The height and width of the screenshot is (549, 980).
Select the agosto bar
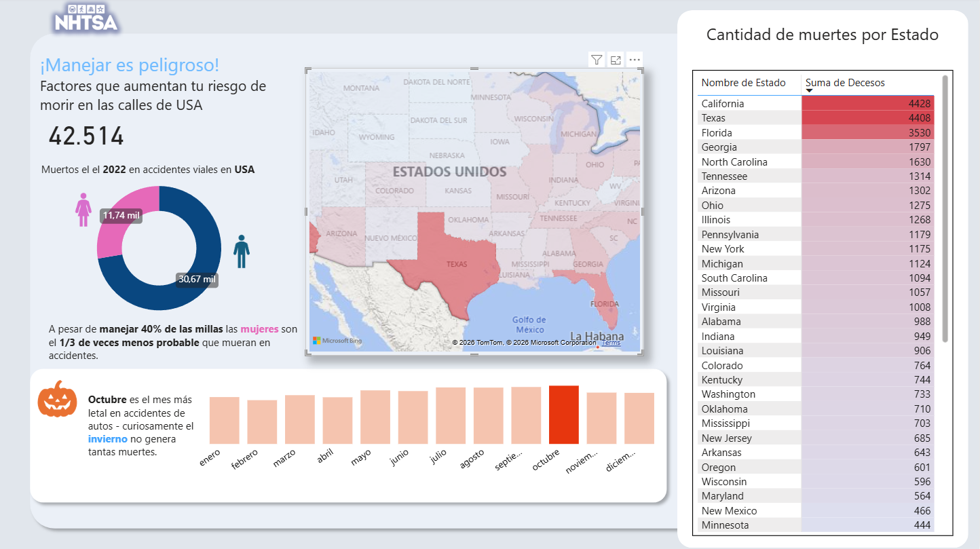coord(489,415)
